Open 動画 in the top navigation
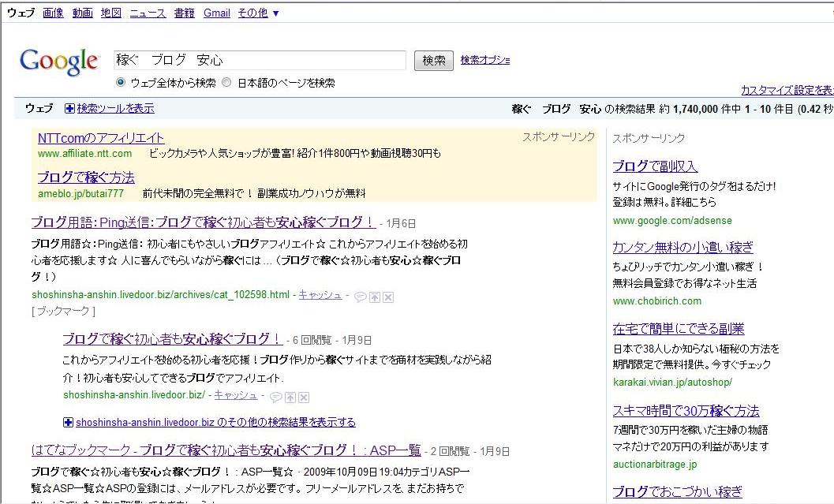The height and width of the screenshot is (504, 834). (82, 13)
